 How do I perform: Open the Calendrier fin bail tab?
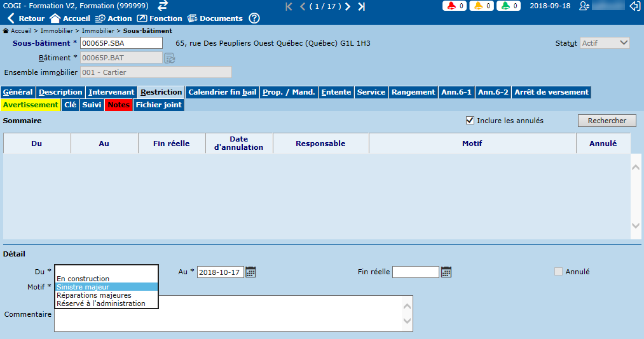(223, 92)
